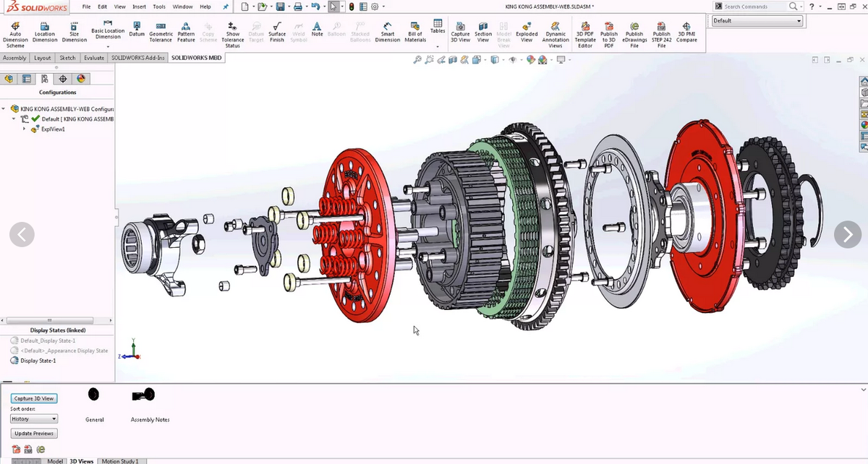The image size is (868, 464).
Task: Open the DisplayManager panel tab icon
Action: pos(80,79)
